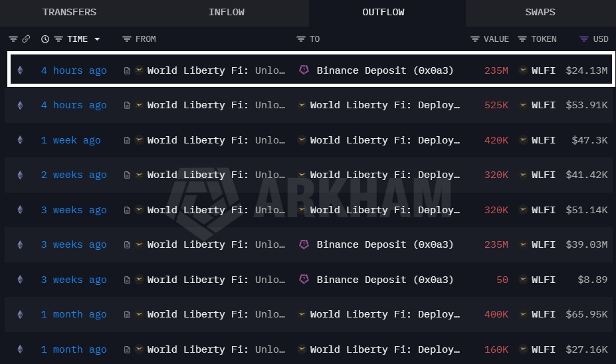Click Binance Deposit icon in the $39.03M row
Viewport: 616px width, 364px height.
304,244
